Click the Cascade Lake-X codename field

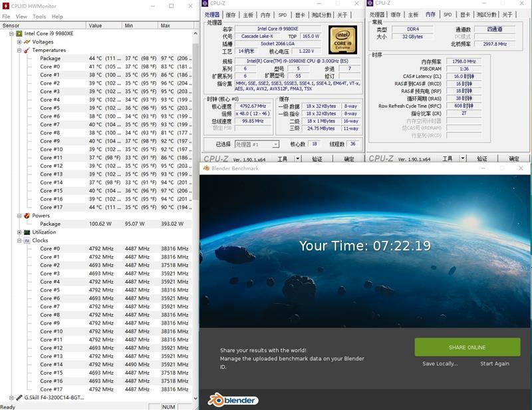[257, 36]
